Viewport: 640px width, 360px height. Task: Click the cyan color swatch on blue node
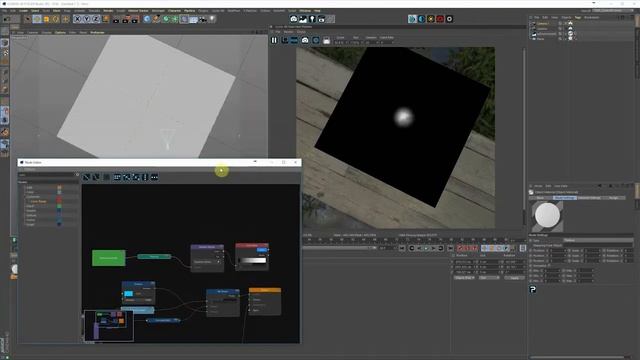129,293
